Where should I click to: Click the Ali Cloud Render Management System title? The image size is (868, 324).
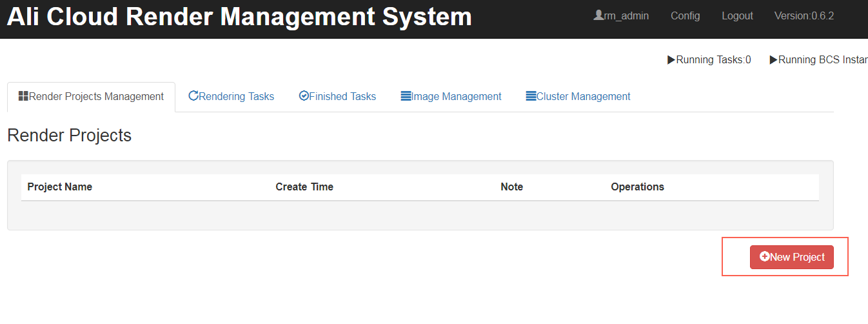[x=239, y=17]
